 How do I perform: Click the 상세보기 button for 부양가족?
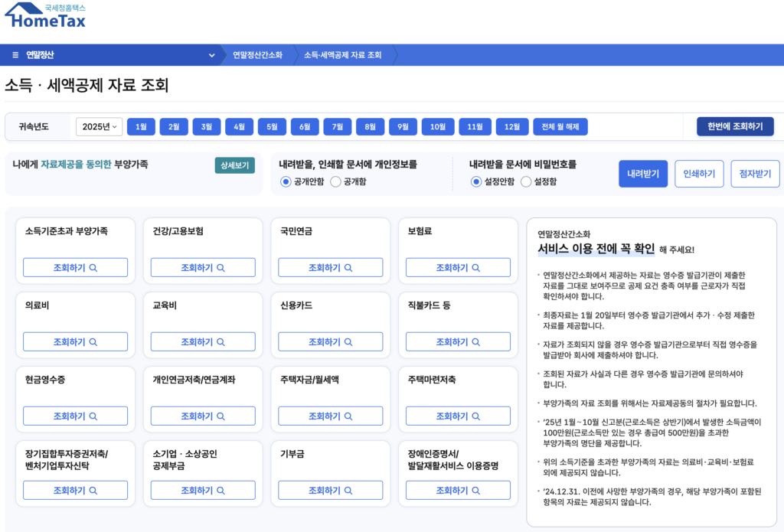(234, 165)
